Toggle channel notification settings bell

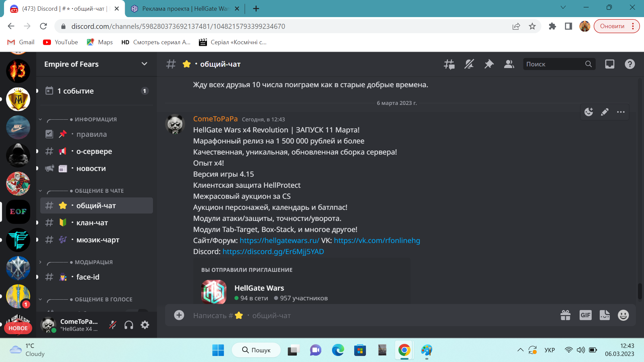(x=469, y=64)
